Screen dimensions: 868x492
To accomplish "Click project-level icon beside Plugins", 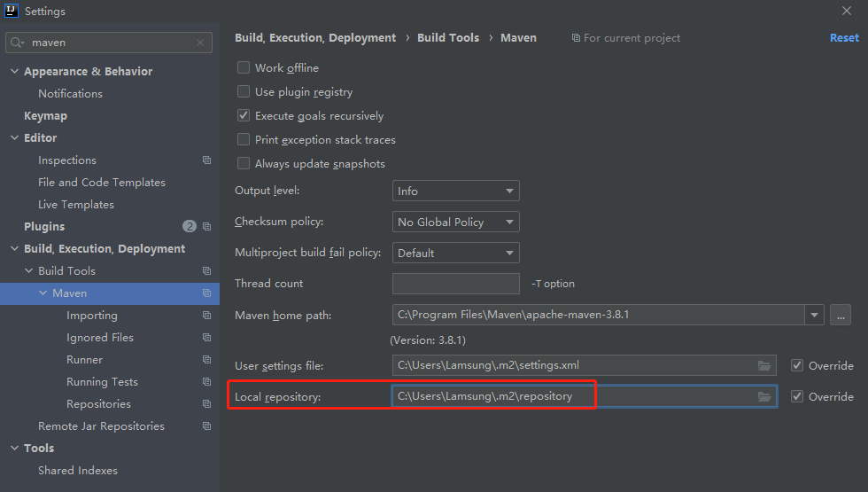I will (x=206, y=227).
